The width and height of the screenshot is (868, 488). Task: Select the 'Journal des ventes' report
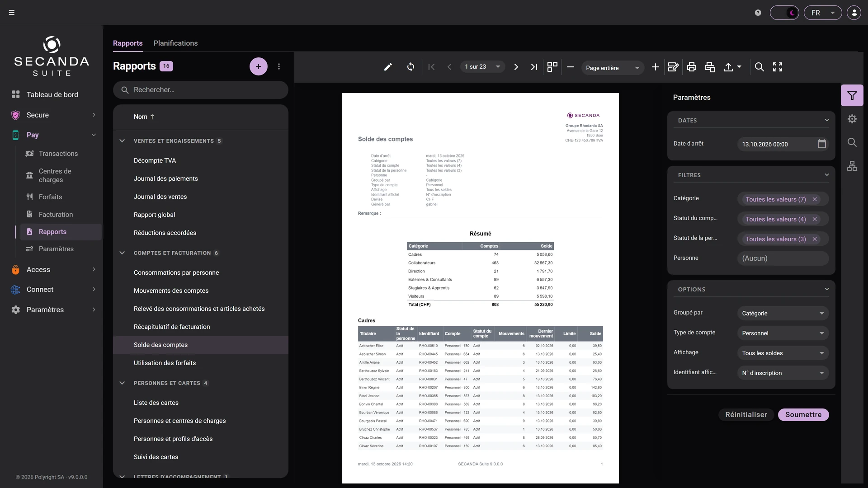[x=200, y=197]
